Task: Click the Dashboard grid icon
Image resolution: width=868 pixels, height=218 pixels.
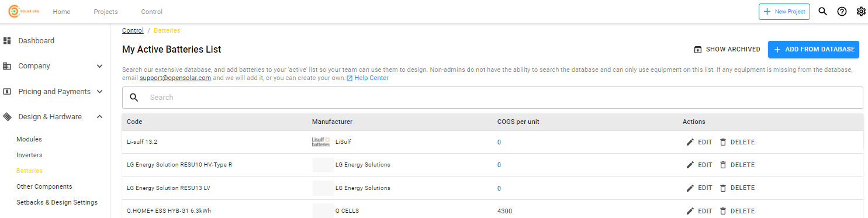Action: [7, 41]
